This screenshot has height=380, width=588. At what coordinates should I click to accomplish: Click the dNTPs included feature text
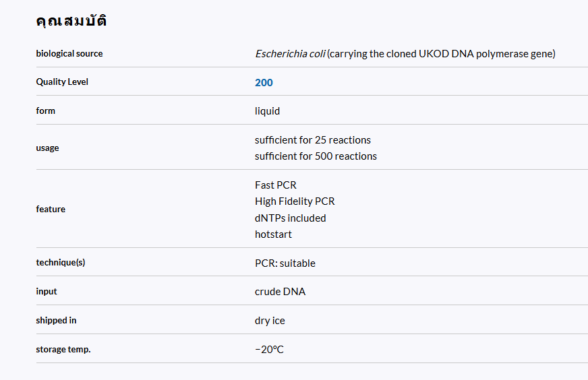click(x=290, y=218)
